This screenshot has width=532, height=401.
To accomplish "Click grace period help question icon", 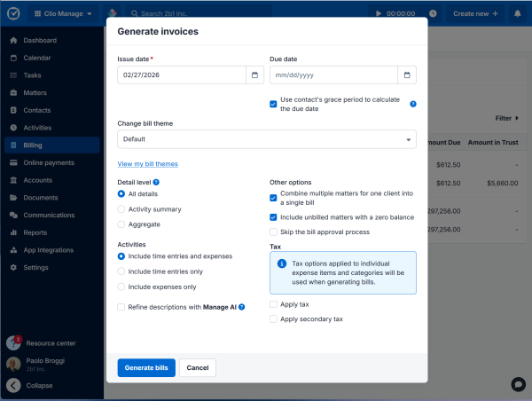I will tap(413, 104).
